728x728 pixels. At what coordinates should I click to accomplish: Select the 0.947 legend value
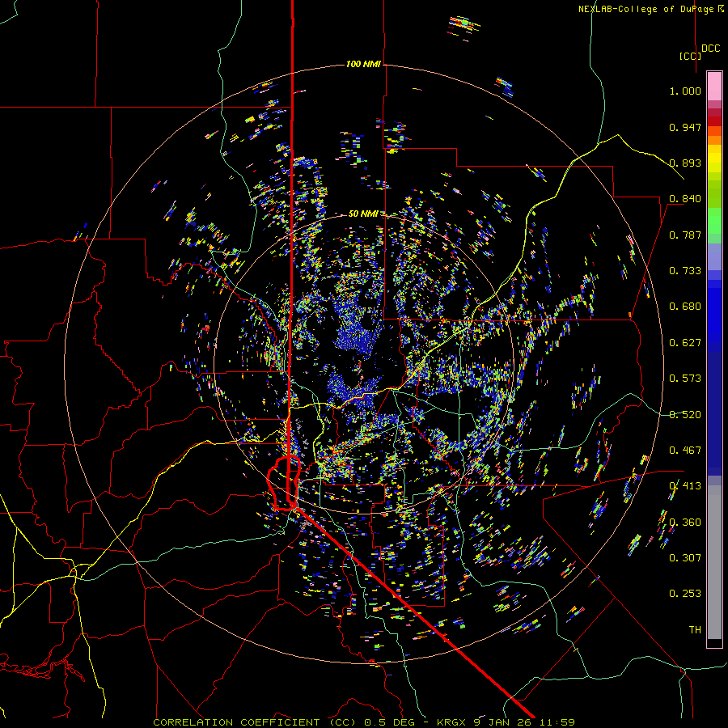coord(685,127)
